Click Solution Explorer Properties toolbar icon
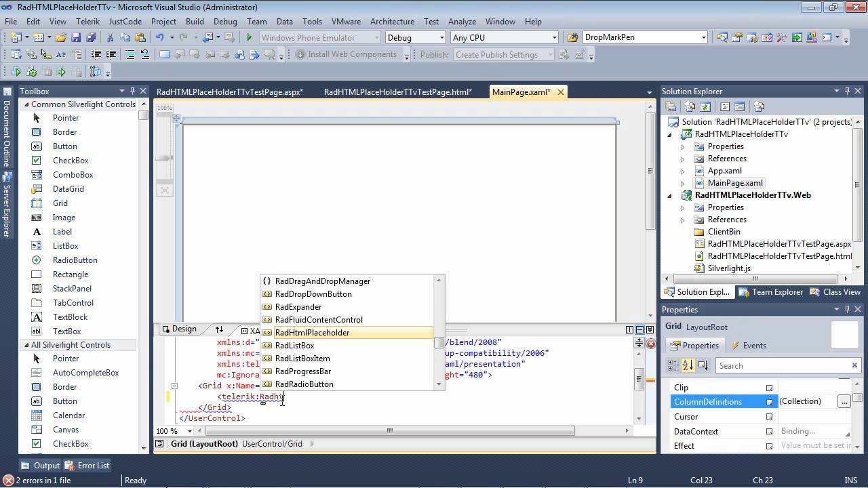This screenshot has width=868, height=488. [671, 106]
